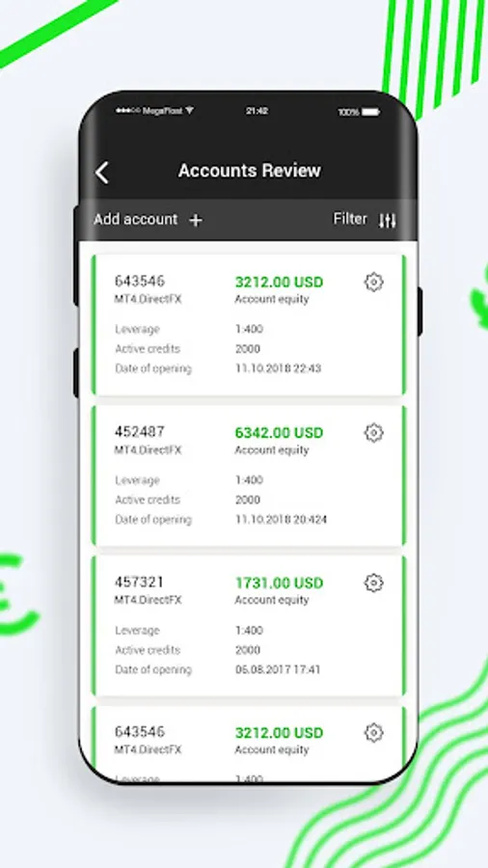Open account number 457321

pos(140,582)
